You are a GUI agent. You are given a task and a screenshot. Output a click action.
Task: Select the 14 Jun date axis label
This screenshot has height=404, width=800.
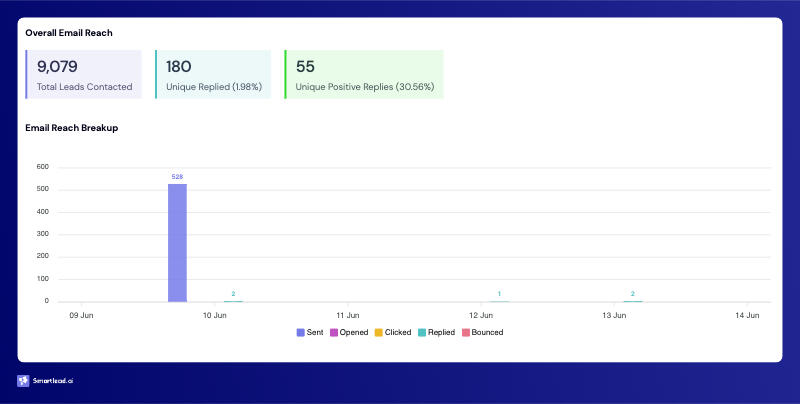[746, 315]
